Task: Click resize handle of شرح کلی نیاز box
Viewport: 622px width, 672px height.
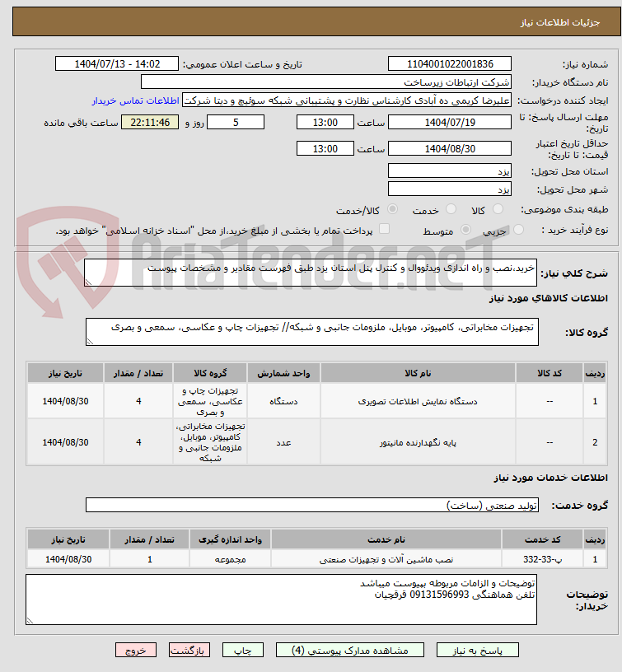Action: pos(88,282)
